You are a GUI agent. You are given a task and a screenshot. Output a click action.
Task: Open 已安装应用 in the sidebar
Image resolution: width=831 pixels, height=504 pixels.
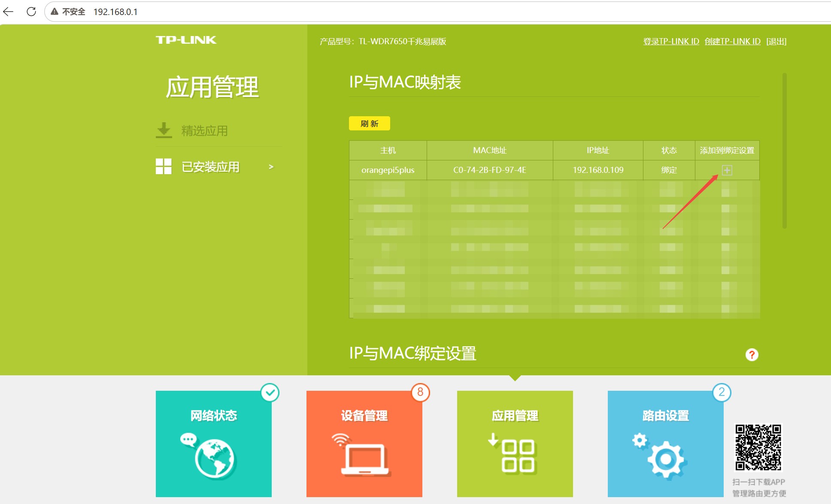(x=210, y=167)
